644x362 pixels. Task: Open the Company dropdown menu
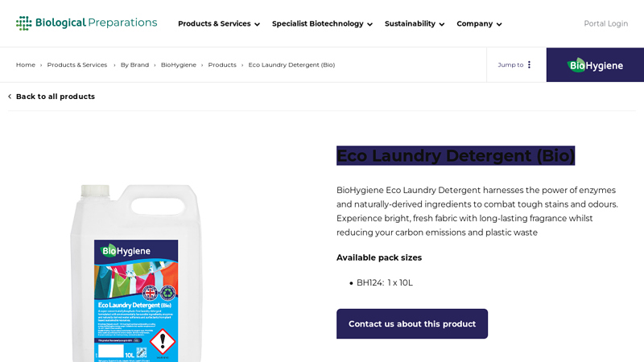[x=479, y=24]
